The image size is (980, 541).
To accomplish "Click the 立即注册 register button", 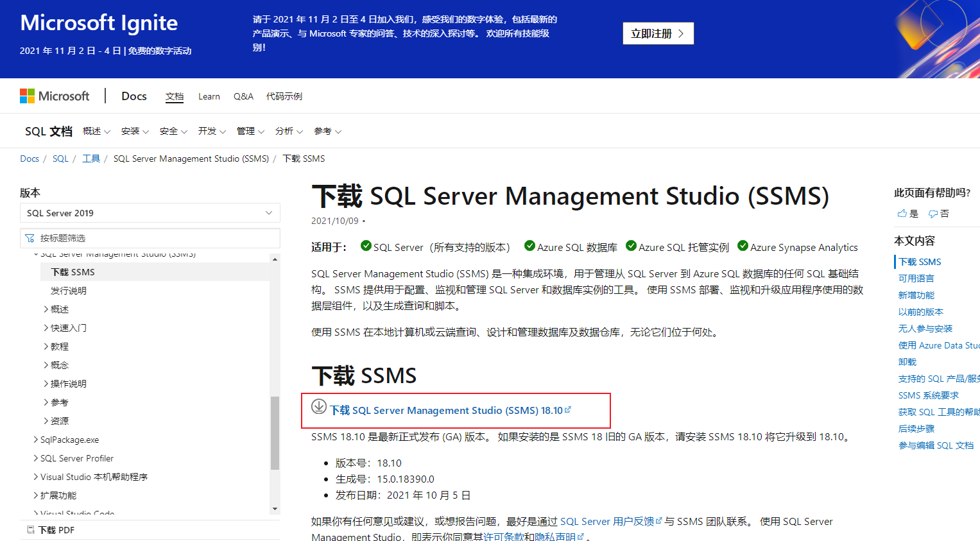I will tap(658, 33).
